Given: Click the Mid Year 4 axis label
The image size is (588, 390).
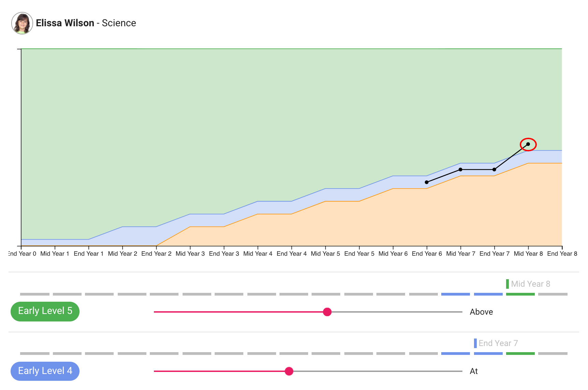Looking at the screenshot, I should [x=258, y=254].
